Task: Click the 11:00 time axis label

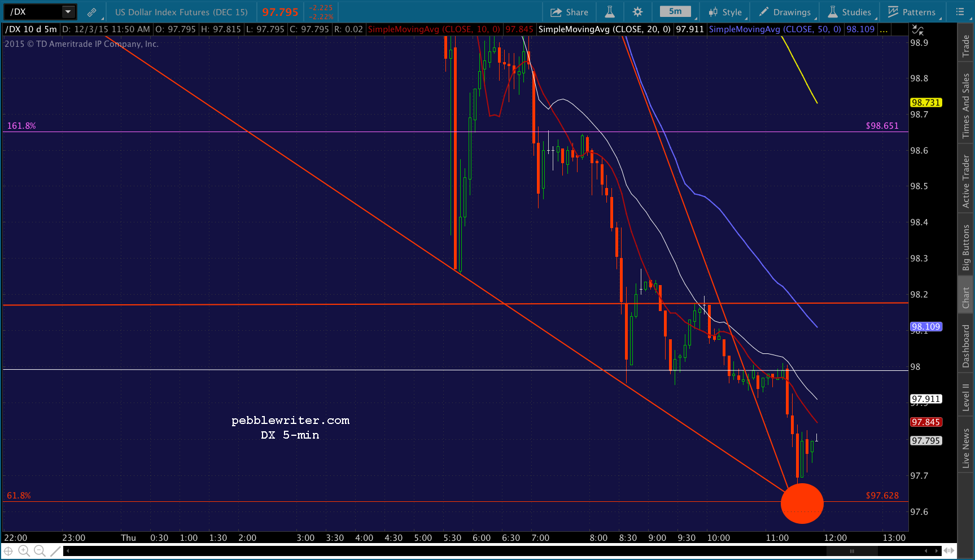Action: [777, 538]
